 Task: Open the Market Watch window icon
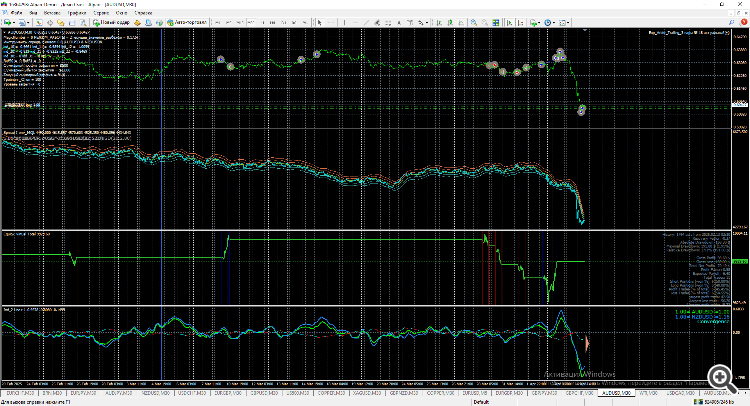pyautogui.click(x=38, y=22)
